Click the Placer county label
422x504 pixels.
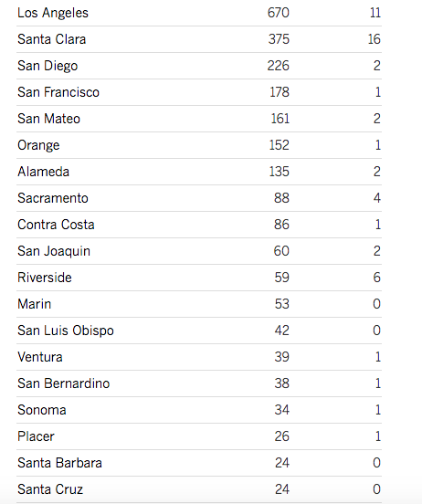coord(36,436)
